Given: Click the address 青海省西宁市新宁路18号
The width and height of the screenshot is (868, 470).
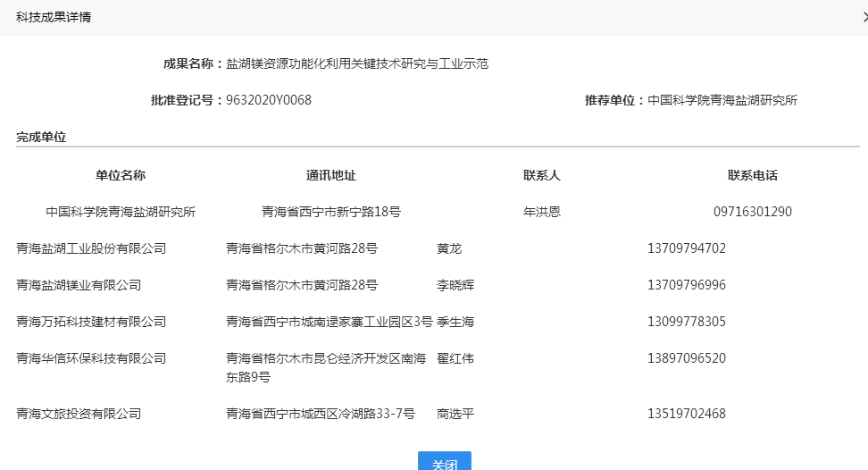Looking at the screenshot, I should tap(331, 212).
